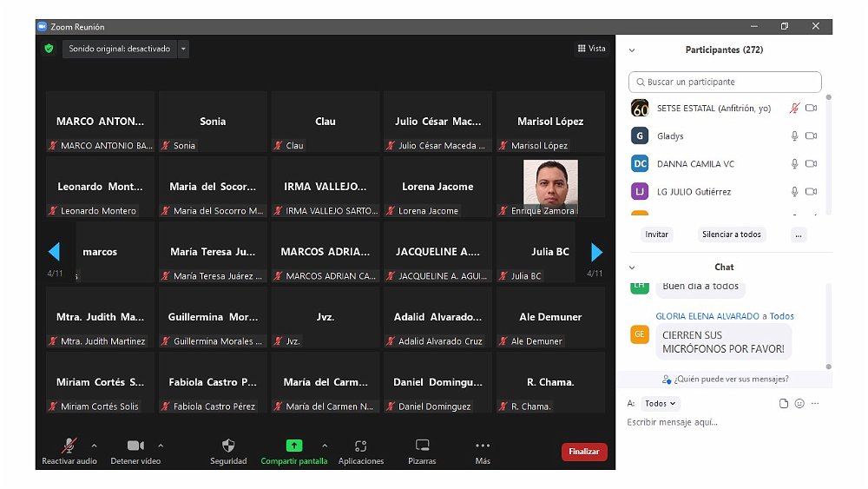Screen dimensions: 868x489
Task: Go to next gallery page arrow
Action: point(596,252)
